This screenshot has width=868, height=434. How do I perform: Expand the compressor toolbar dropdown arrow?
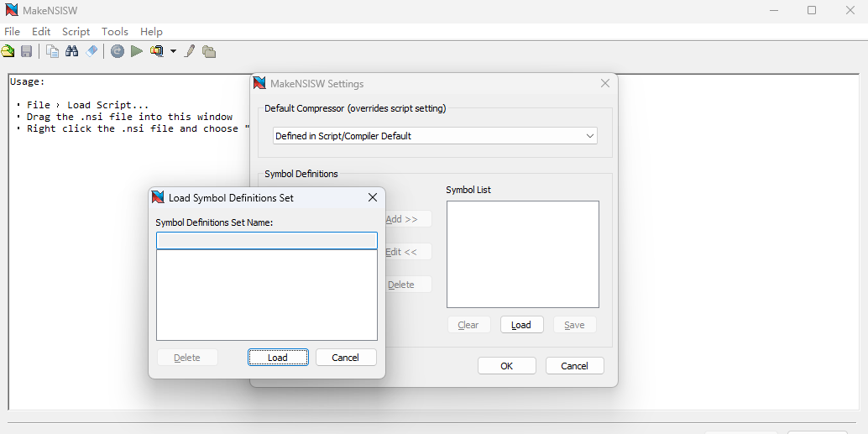tap(173, 51)
